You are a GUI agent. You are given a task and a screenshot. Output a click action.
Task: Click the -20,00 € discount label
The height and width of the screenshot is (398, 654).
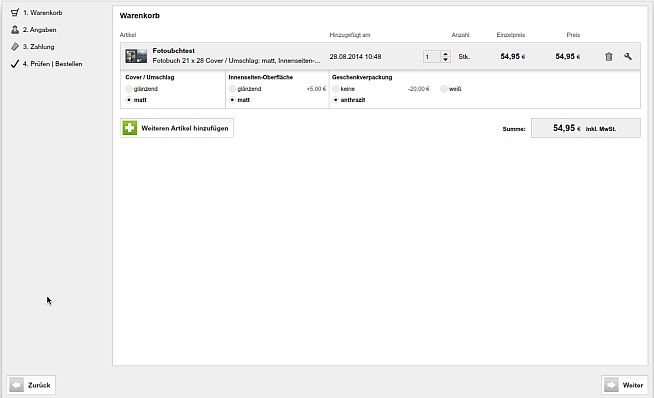click(x=419, y=89)
